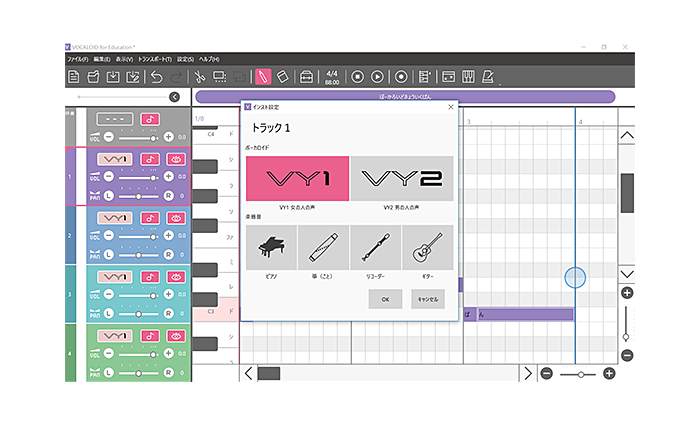Click the horizontal scroll left chevron
Screen dimensions: 700x424
(x=249, y=373)
